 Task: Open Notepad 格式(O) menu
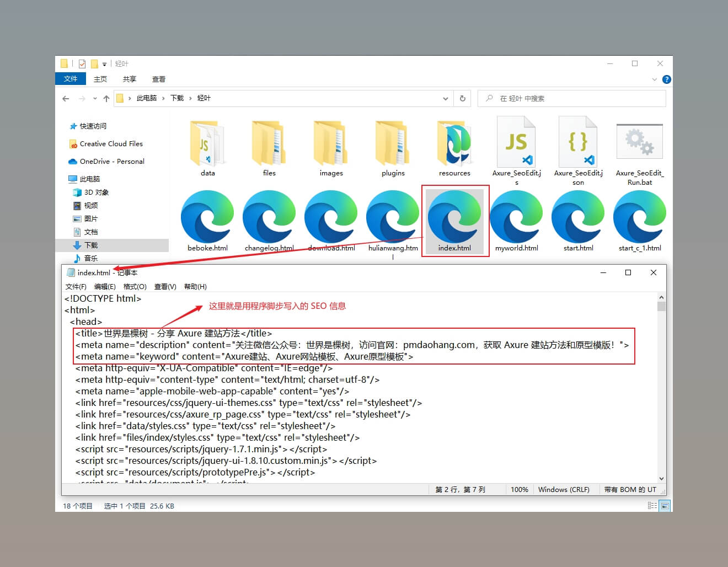pos(135,286)
